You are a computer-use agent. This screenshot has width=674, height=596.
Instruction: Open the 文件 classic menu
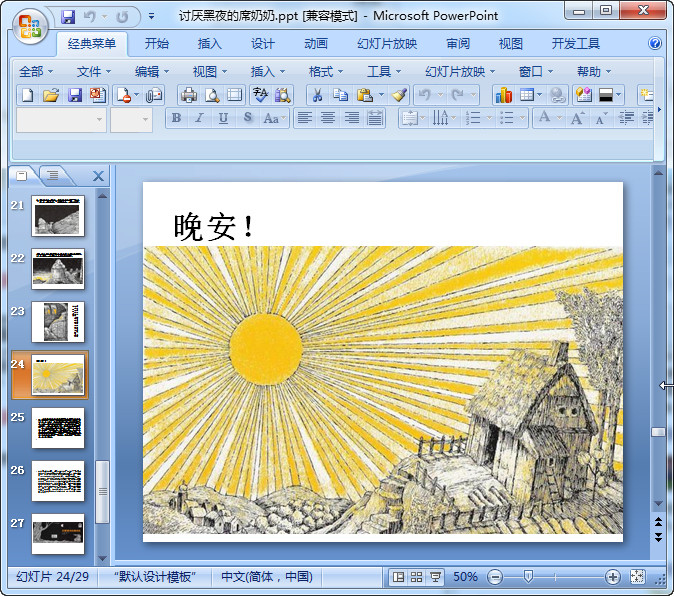94,71
